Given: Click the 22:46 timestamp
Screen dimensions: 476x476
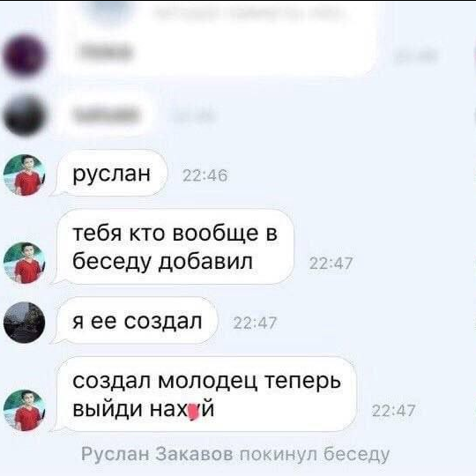Looking at the screenshot, I should point(205,175).
